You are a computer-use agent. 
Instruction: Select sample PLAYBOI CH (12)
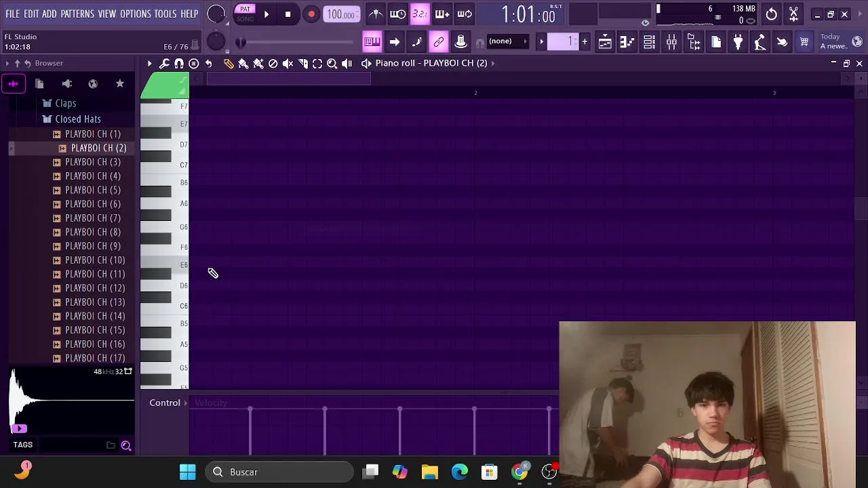click(x=95, y=288)
